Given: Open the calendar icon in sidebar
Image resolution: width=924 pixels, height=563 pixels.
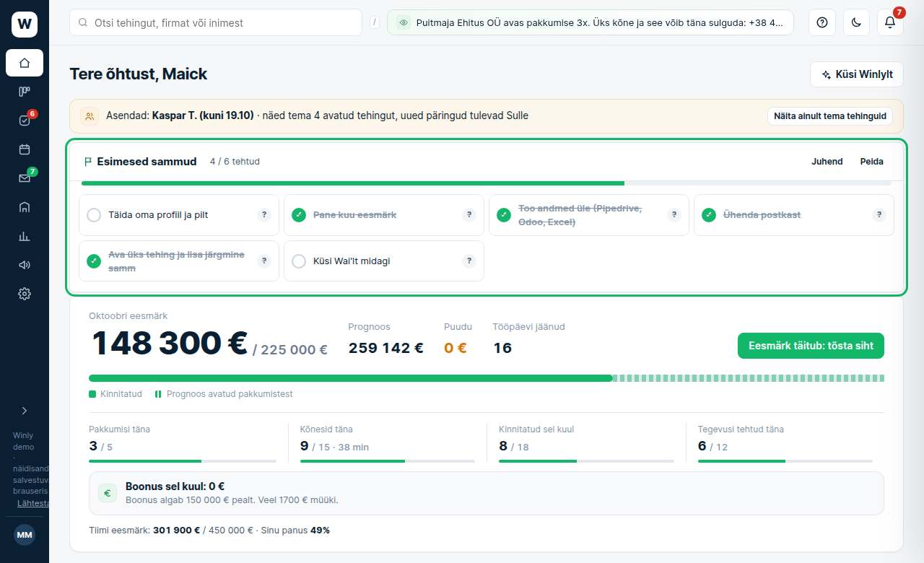Looking at the screenshot, I should [25, 149].
